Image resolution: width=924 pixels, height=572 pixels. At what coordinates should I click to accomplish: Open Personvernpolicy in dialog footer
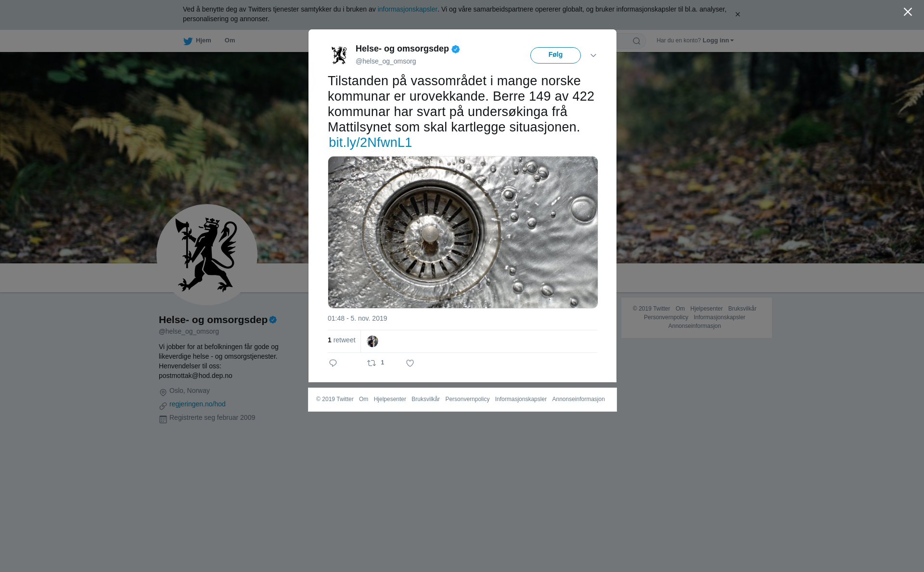coord(467,399)
